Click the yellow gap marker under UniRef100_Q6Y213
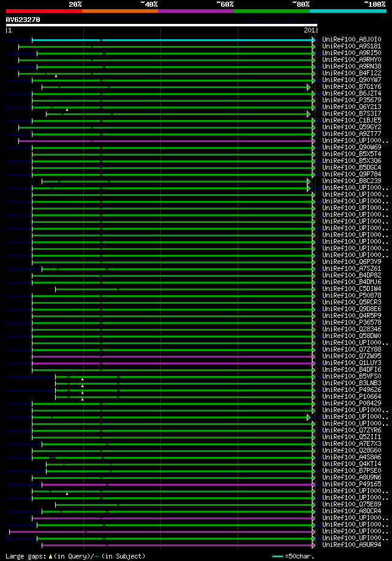Image resolution: width=392 pixels, height=561 pixels. [67, 110]
